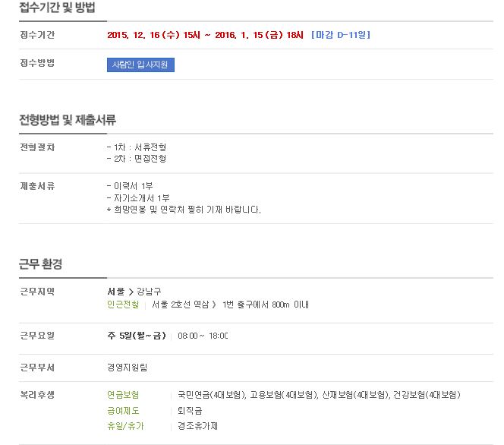The image size is (504, 445).
Task: Select the blue [마감 D-11일] deadline text
Action: 341,35
